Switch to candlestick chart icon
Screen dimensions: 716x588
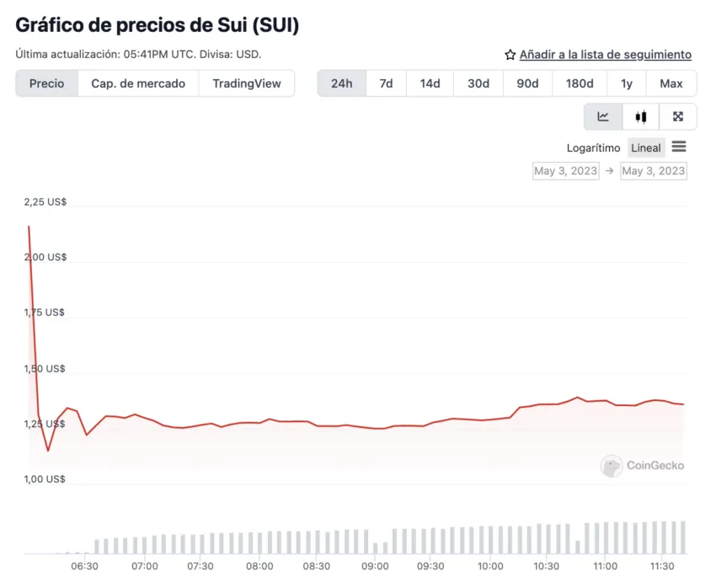(641, 117)
